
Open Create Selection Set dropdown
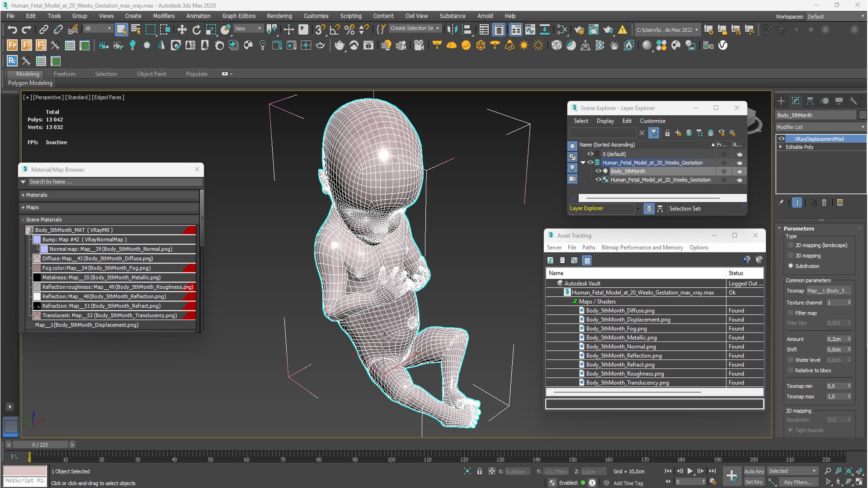pos(415,28)
